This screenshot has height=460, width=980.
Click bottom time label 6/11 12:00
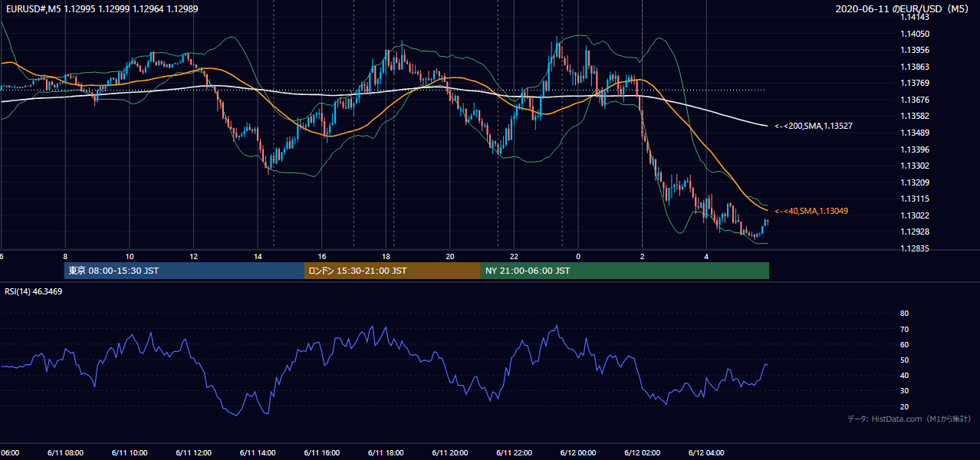193,452
